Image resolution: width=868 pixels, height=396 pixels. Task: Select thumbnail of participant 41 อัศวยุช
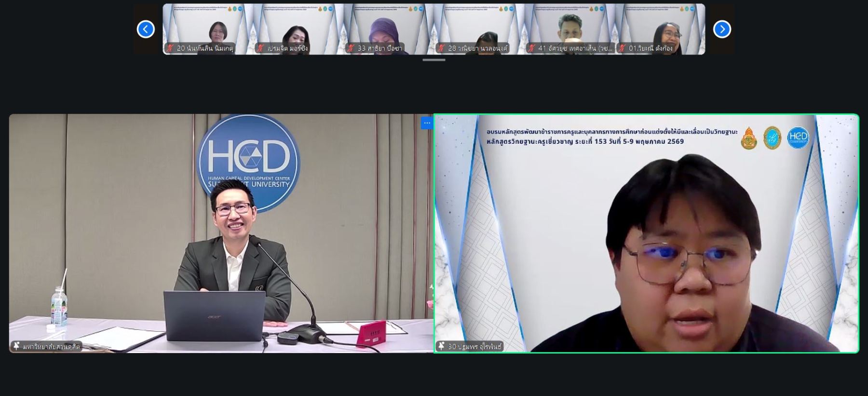570,29
